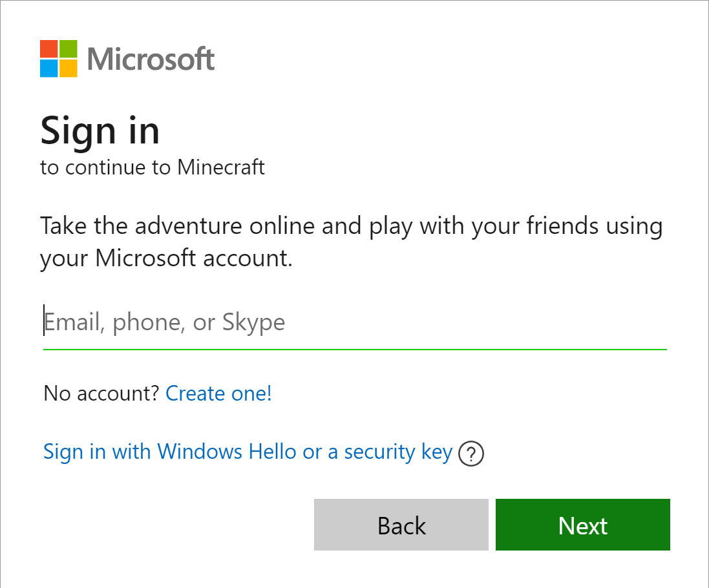
Task: Click 'your Microsoft account.' description line
Action: (x=166, y=258)
